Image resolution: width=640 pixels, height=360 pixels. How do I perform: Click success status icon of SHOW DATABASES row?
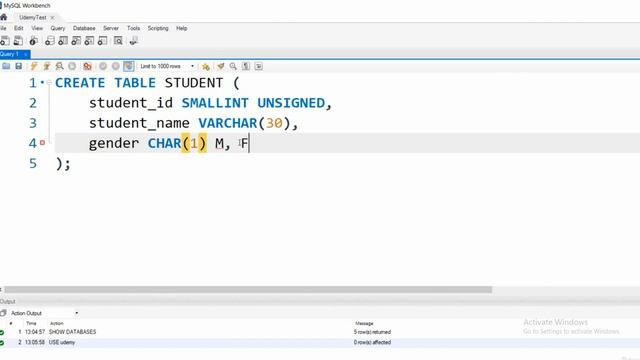point(2,332)
